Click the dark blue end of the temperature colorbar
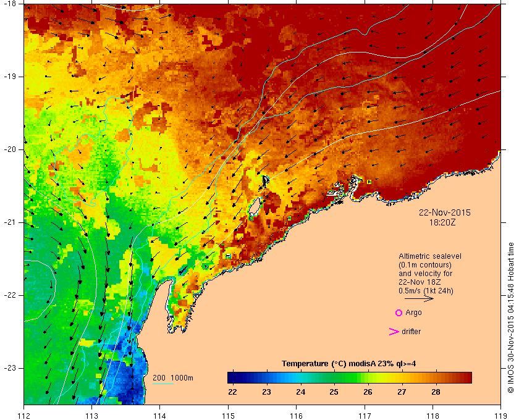Image resolution: width=519 pixels, height=420 pixels. tap(234, 377)
